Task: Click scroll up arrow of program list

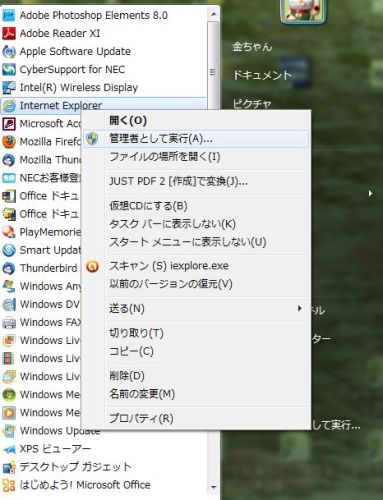Action: [213, 14]
